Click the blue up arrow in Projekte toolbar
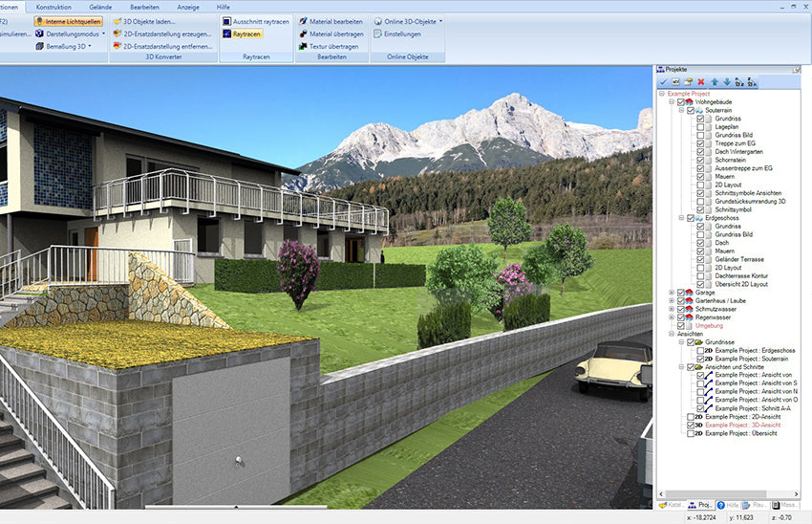The width and height of the screenshot is (812, 524). point(716,82)
